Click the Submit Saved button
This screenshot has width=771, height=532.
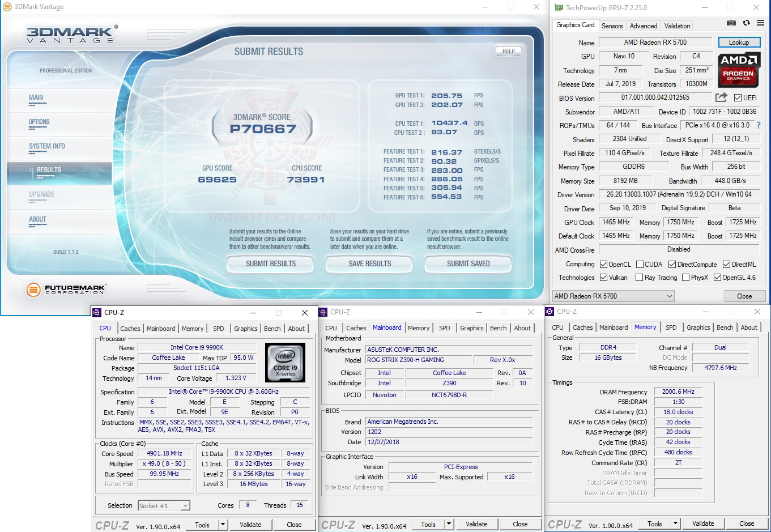468,263
